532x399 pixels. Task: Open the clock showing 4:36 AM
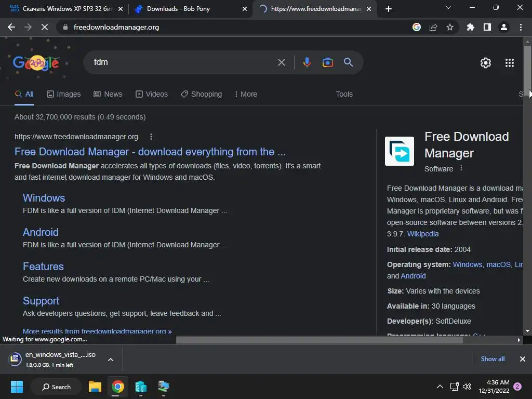(x=494, y=387)
